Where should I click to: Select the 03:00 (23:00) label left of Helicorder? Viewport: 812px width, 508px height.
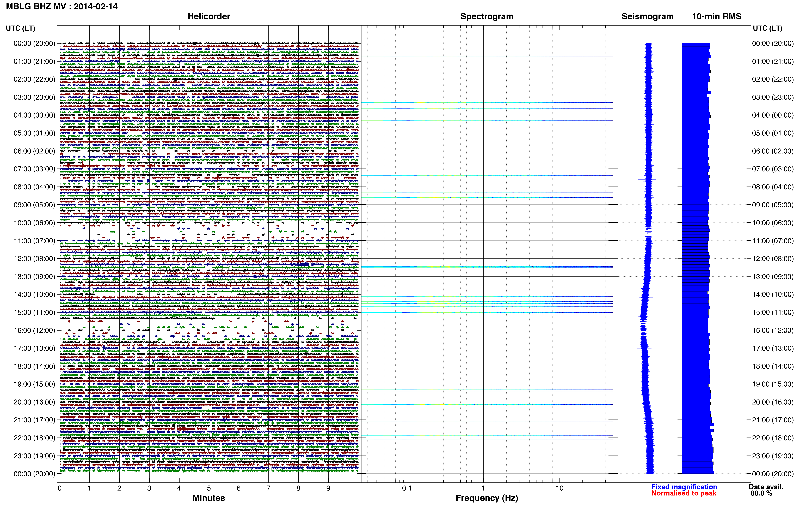34,97
